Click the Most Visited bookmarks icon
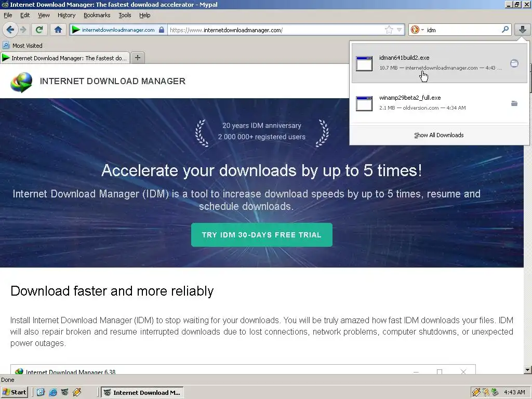 [6, 46]
